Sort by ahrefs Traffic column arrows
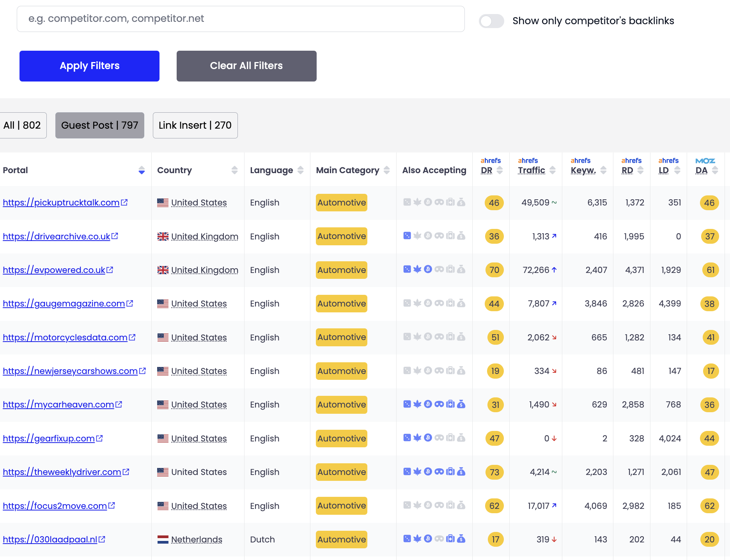Viewport: 730px width, 560px height. click(552, 170)
